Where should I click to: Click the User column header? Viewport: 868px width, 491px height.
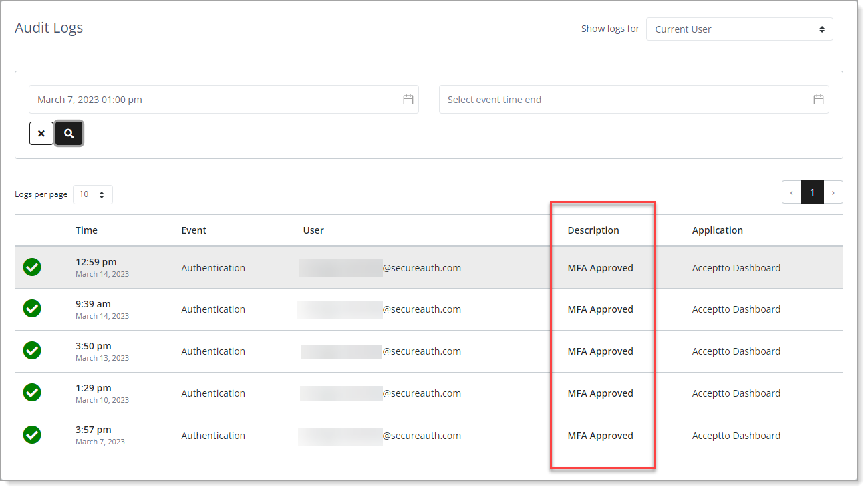pyautogui.click(x=313, y=230)
